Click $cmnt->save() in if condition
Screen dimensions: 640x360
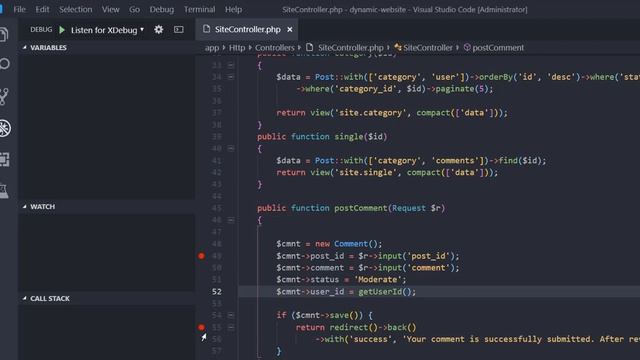[329, 315]
